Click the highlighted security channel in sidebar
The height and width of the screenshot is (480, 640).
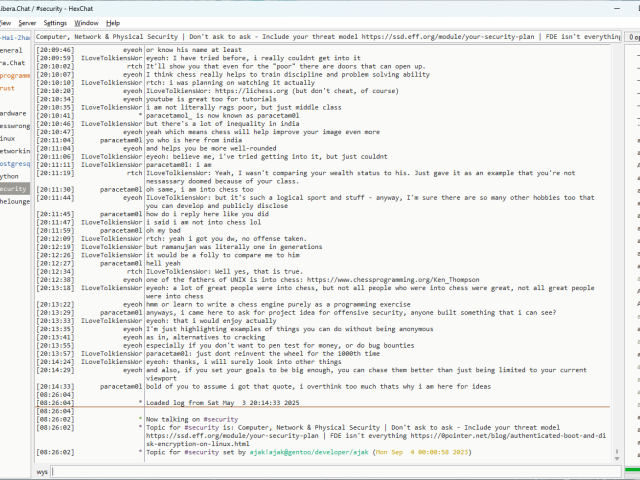(14, 188)
